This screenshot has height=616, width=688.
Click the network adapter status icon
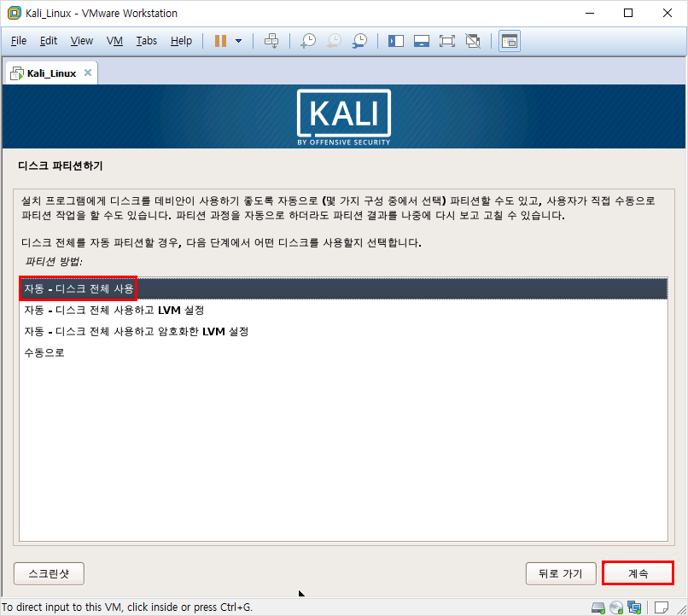(x=634, y=607)
